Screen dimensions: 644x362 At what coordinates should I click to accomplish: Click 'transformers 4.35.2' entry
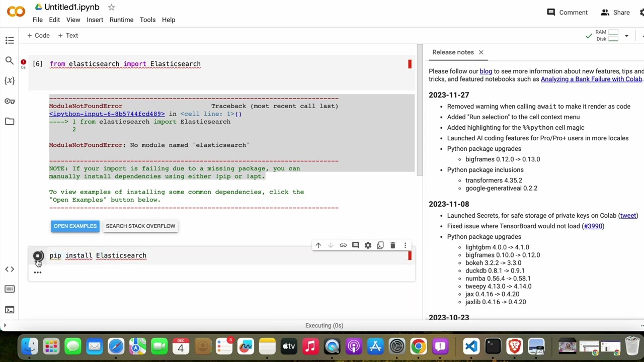point(494,180)
